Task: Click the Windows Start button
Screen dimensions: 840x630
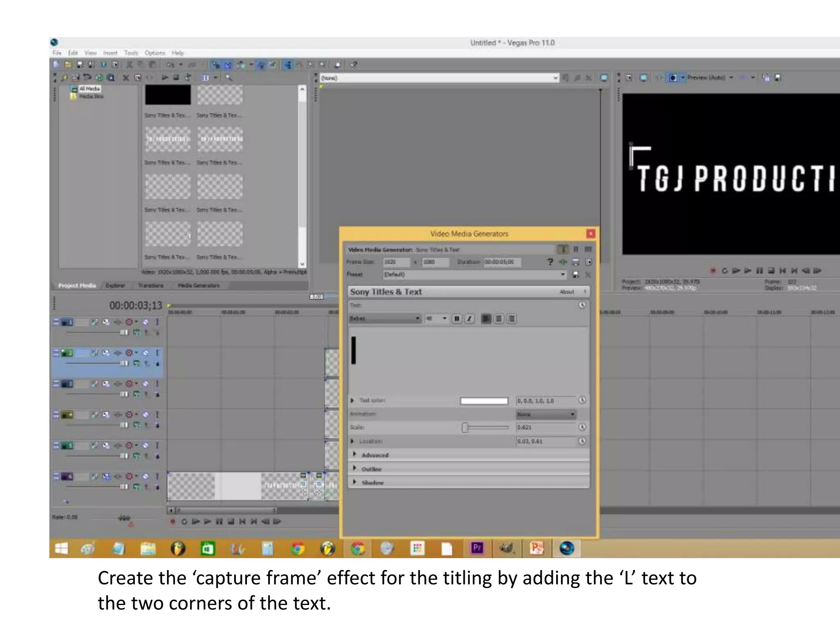Action: pos(61,548)
